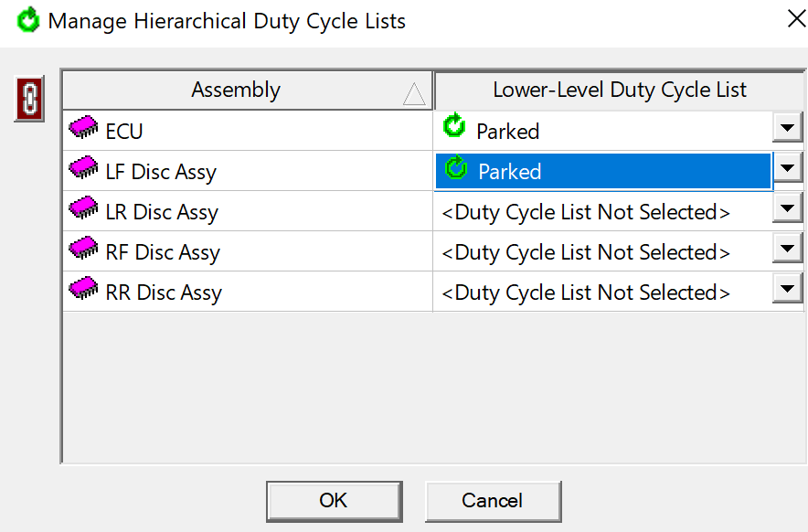Click the Cancel button

click(x=494, y=501)
